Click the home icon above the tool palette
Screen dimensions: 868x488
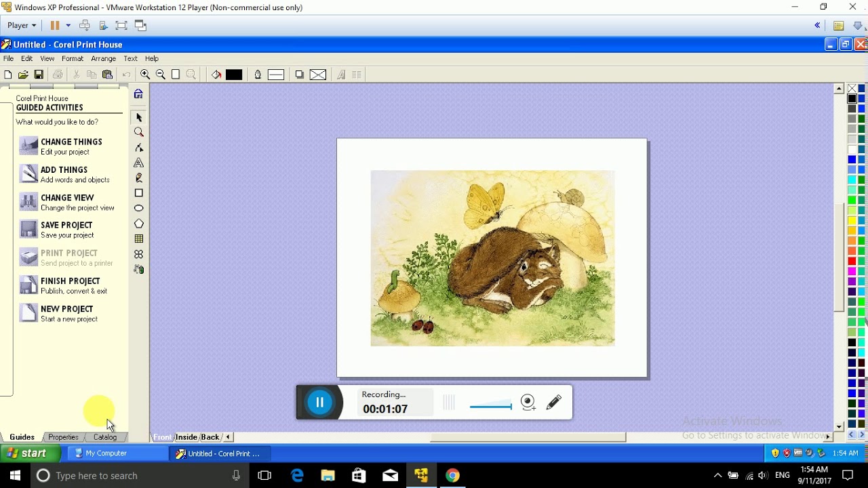pyautogui.click(x=138, y=94)
